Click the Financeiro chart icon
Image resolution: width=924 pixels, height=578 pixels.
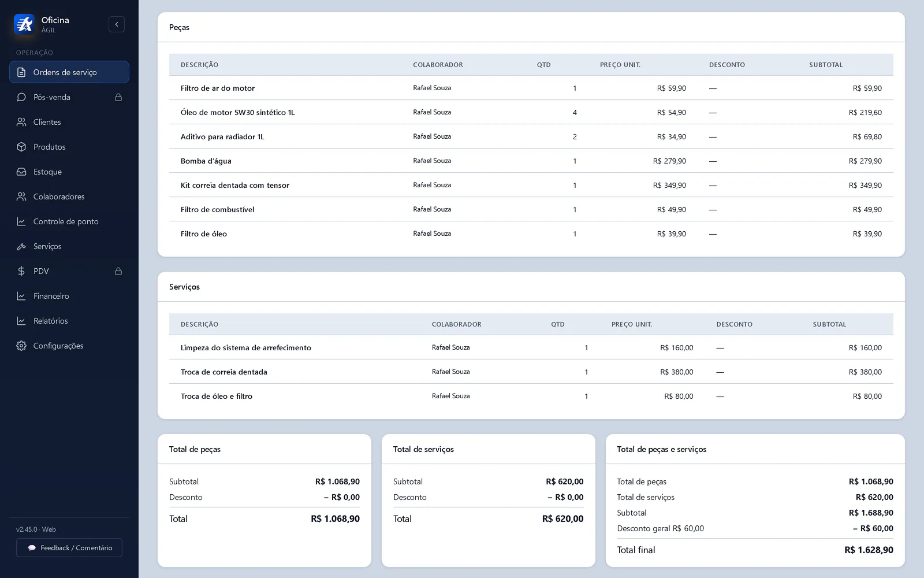click(21, 296)
